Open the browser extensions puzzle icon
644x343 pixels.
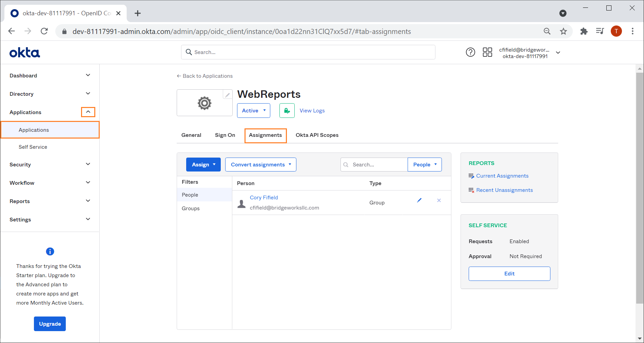584,31
